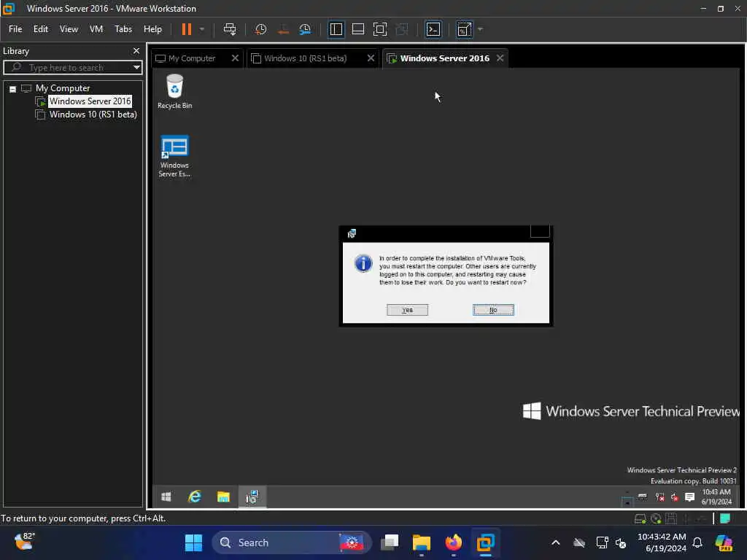Open the VM menu
The image size is (747, 560).
pos(96,29)
